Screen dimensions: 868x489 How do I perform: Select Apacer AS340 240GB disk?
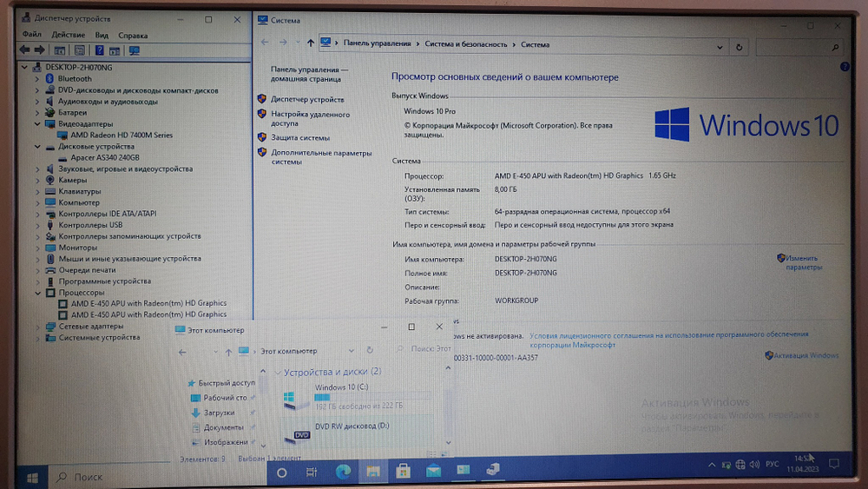point(105,158)
